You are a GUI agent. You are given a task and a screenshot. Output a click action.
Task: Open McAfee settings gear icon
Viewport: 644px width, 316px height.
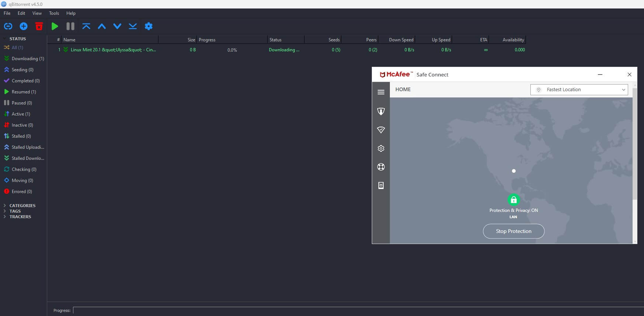tap(381, 148)
